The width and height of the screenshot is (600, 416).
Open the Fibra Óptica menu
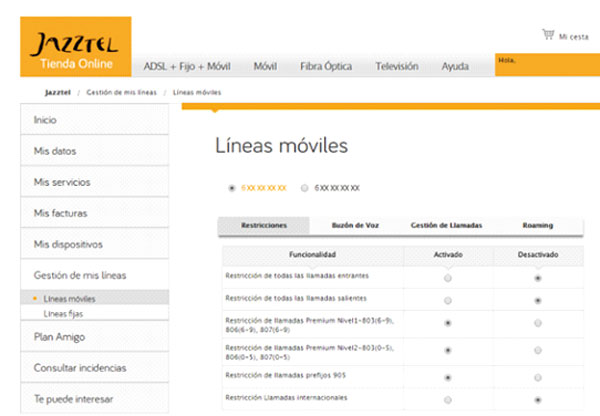coord(326,67)
